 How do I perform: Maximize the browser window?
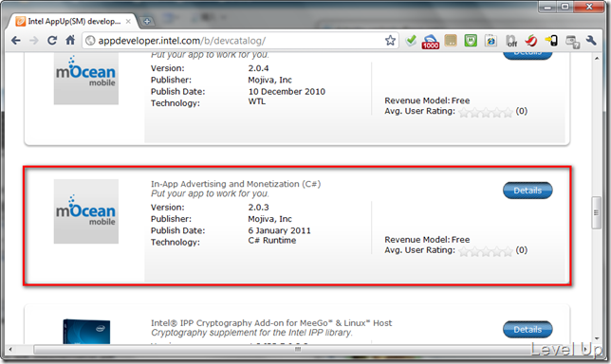[x=565, y=7]
